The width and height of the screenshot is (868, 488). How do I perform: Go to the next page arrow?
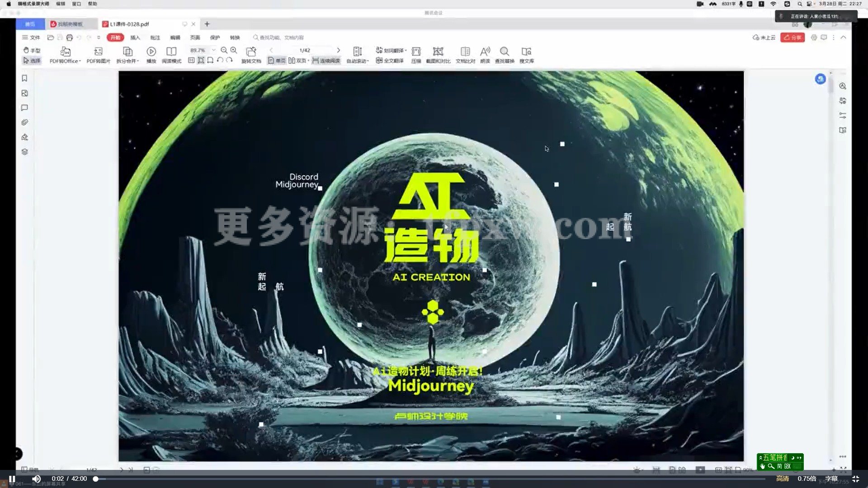pyautogui.click(x=338, y=50)
